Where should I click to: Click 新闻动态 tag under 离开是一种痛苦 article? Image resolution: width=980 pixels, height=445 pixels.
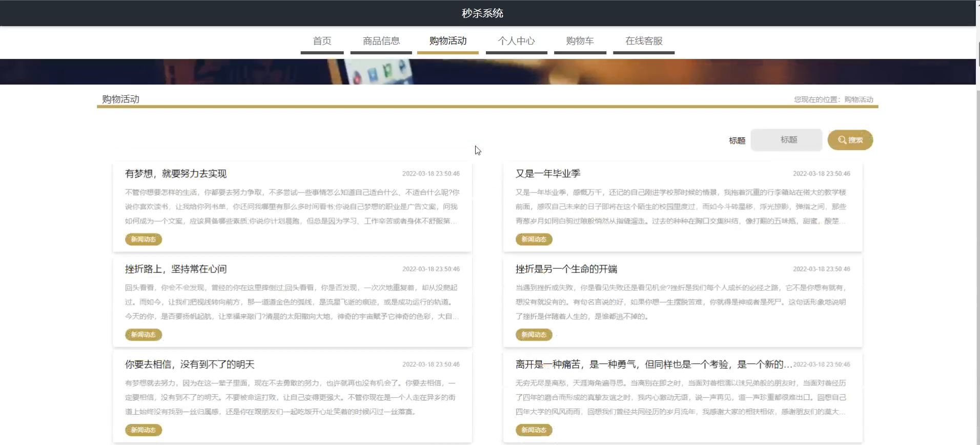534,430
